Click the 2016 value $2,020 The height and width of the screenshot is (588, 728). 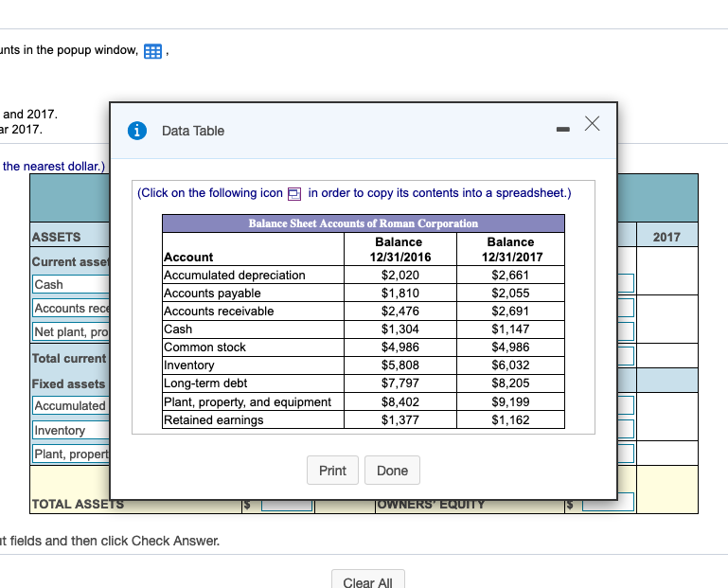tap(400, 275)
